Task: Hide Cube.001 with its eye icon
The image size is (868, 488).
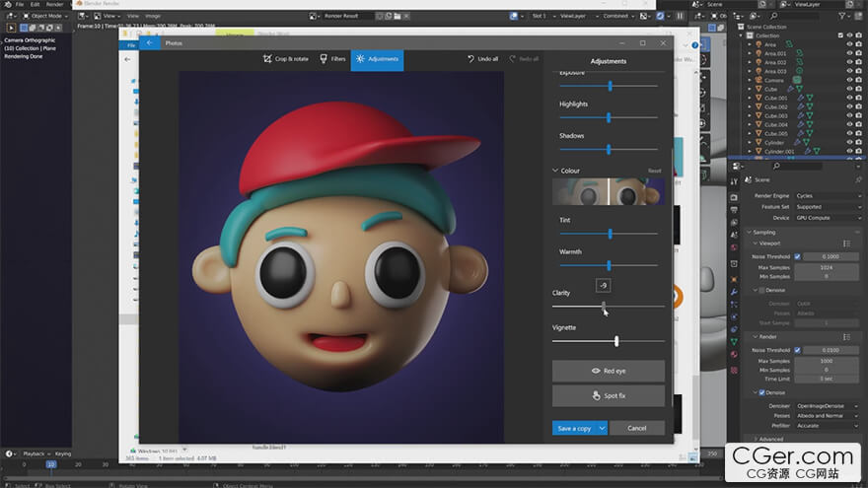Action: (x=849, y=98)
